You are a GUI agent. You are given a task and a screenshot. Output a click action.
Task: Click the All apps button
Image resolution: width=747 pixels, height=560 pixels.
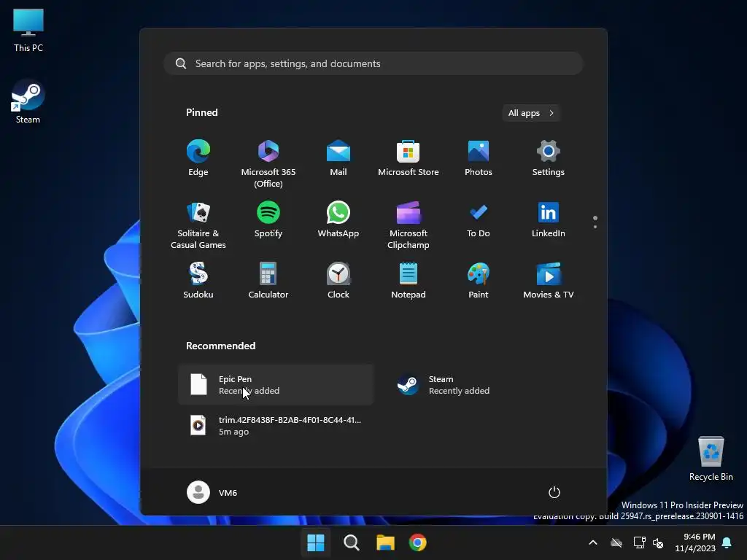(x=531, y=113)
